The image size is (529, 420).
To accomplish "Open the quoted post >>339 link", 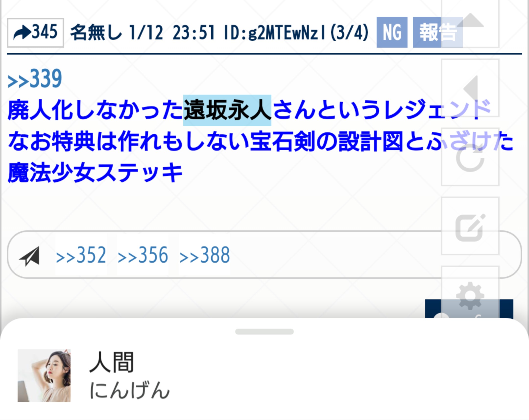I will (35, 79).
